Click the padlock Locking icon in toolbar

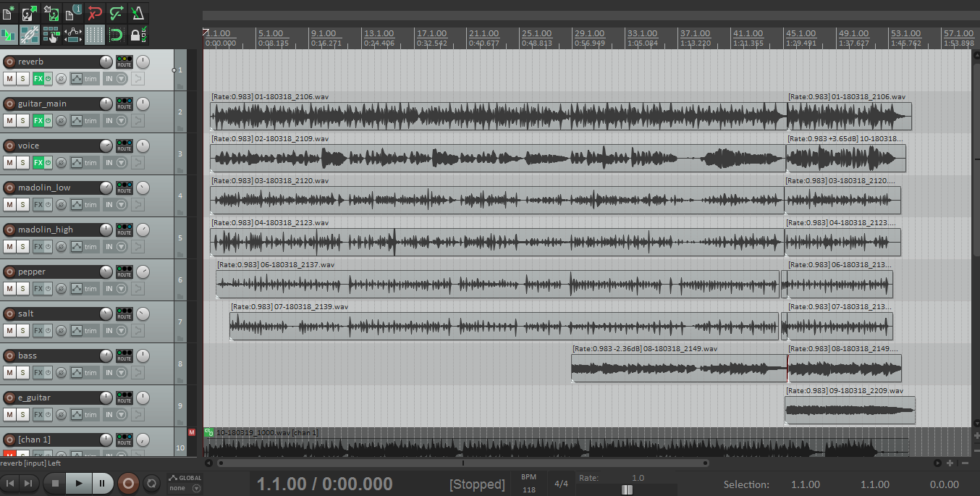135,33
